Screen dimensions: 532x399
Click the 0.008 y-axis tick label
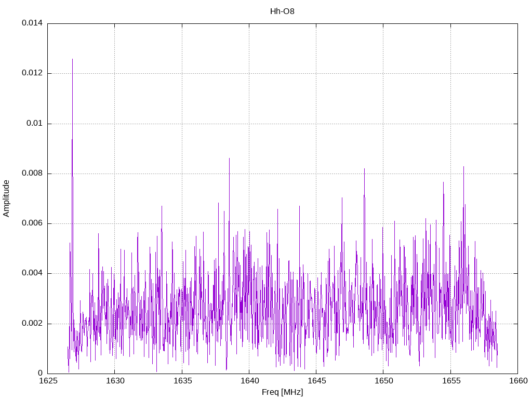(x=32, y=174)
